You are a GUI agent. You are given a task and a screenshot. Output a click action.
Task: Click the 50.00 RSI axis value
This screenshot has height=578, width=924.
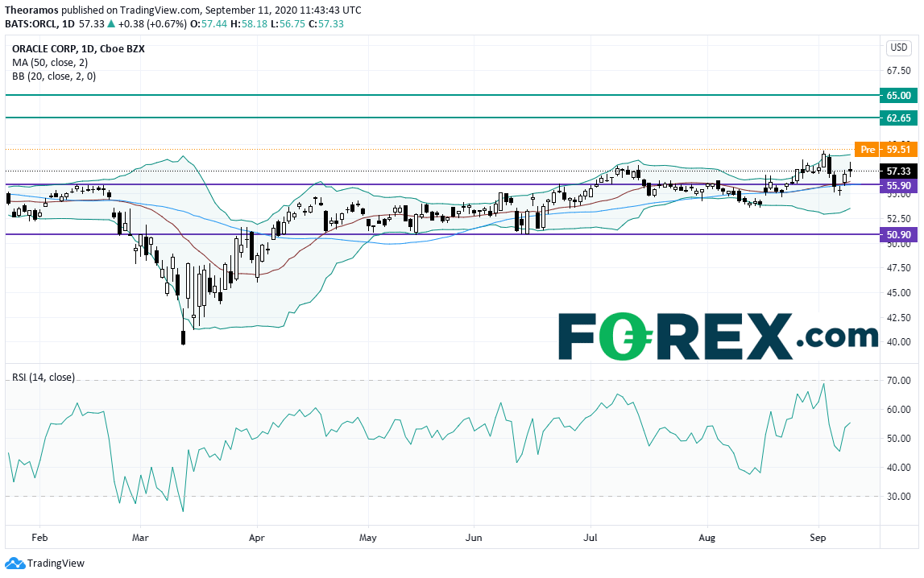tap(899, 439)
